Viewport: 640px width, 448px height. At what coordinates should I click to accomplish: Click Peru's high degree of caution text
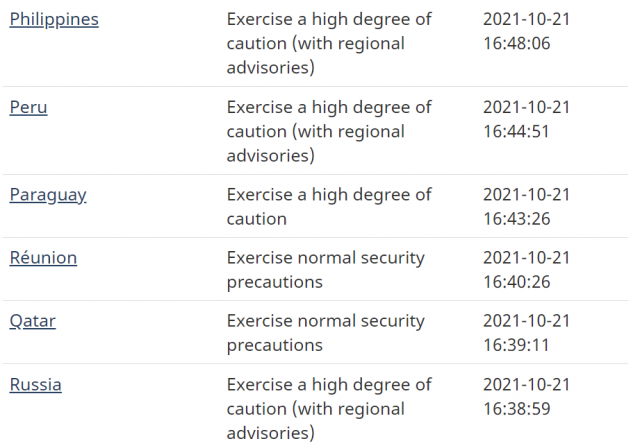(329, 131)
